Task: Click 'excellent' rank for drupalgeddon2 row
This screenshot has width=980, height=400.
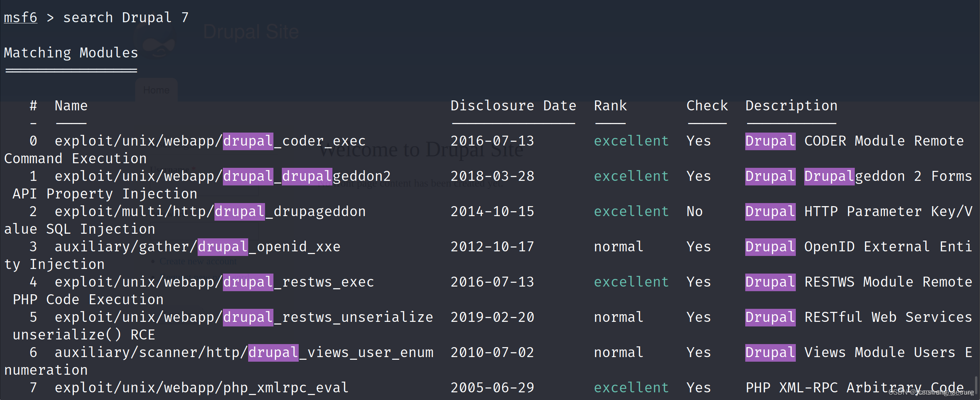Action: 632,176
